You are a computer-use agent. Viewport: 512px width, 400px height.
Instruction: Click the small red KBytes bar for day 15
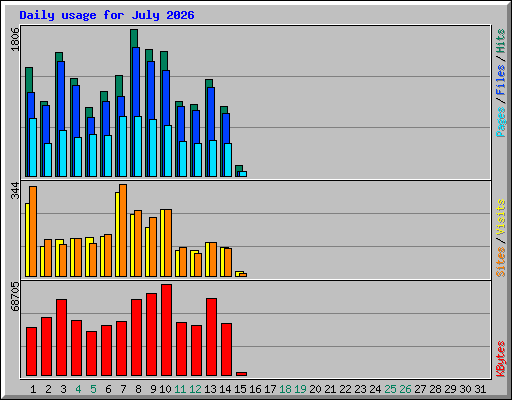tap(241, 374)
